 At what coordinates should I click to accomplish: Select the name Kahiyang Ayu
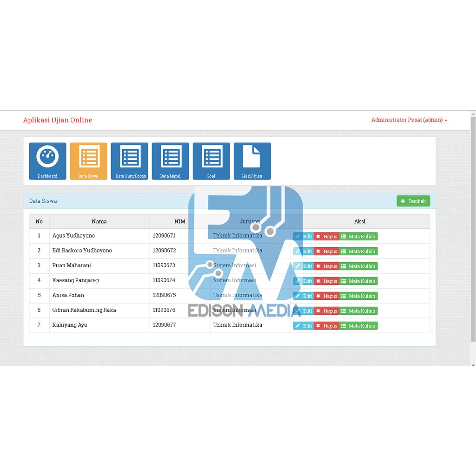pyautogui.click(x=70, y=325)
